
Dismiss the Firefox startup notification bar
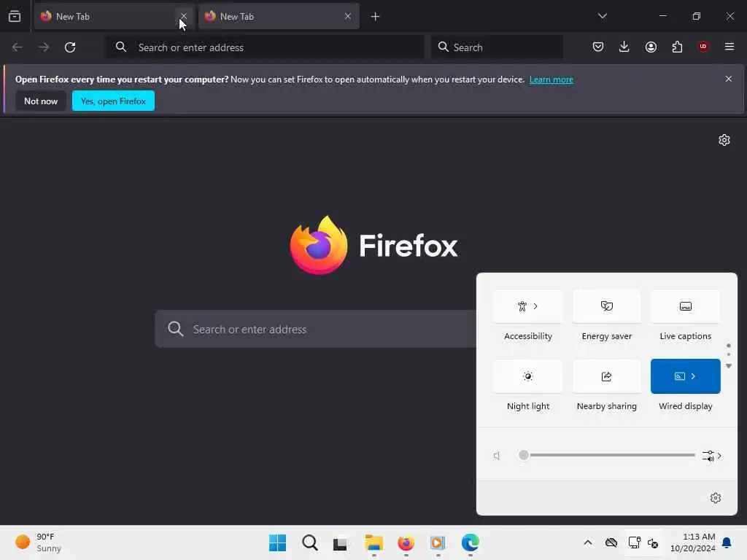(729, 79)
